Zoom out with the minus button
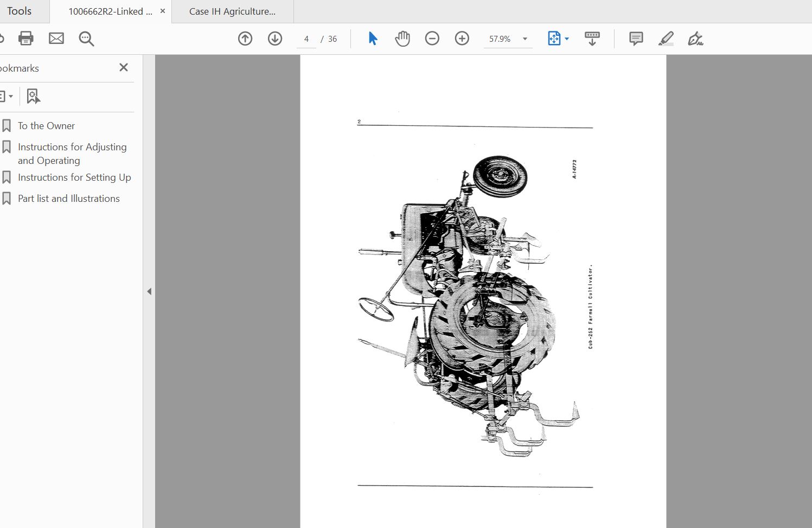Screen dimensions: 812x528 coord(432,39)
